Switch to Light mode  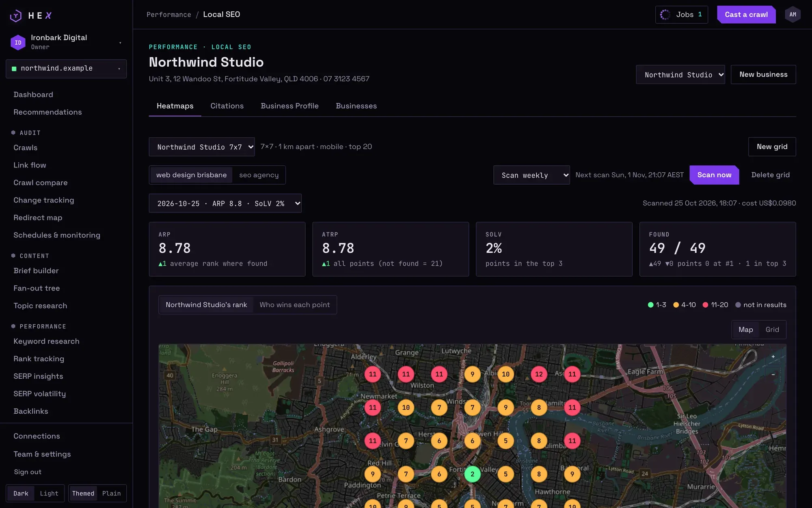[x=49, y=493]
